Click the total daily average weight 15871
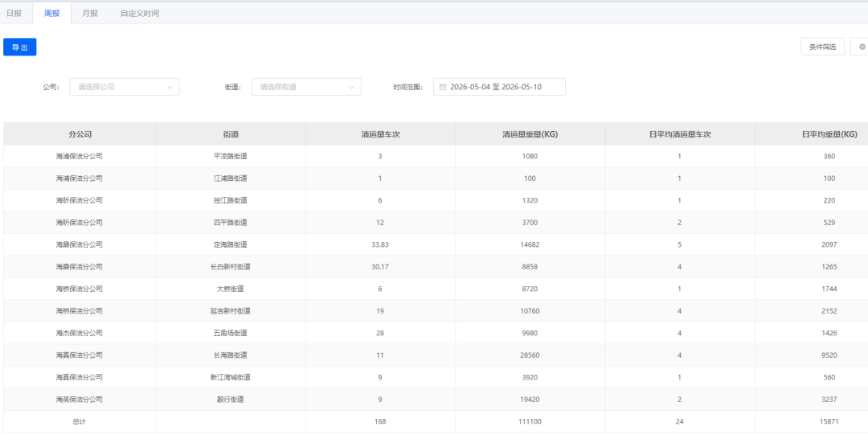 [829, 421]
